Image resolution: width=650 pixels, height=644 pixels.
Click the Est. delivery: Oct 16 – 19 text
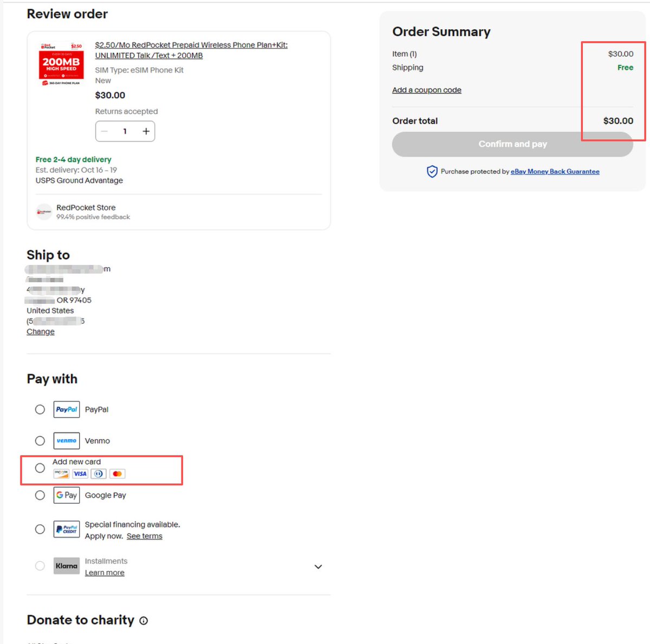point(76,170)
